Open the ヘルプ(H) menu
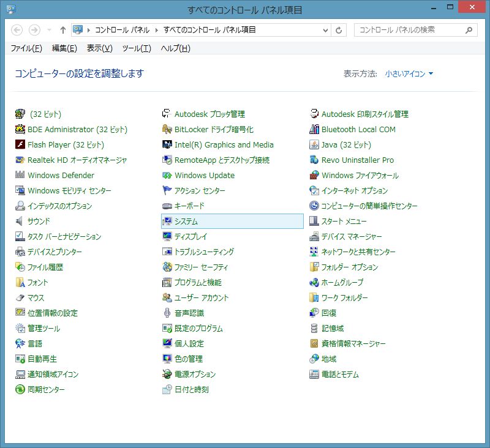The height and width of the screenshot is (448, 490). coord(175,48)
